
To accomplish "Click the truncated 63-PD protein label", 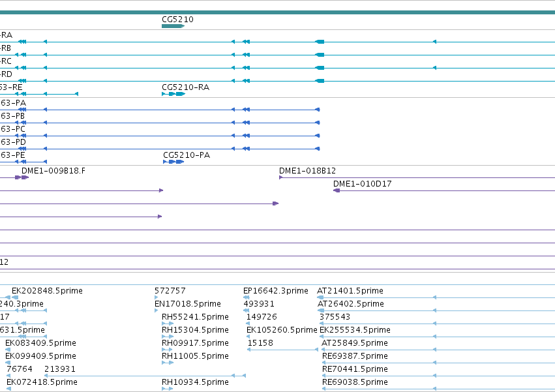I will click(13, 142).
